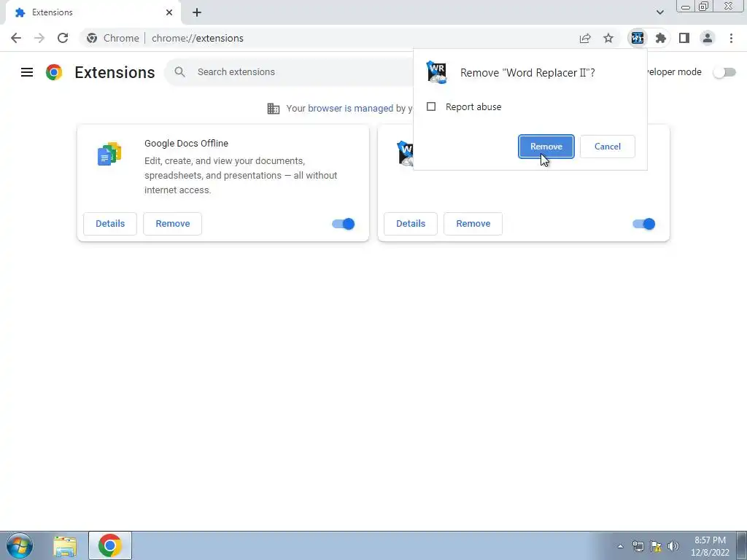This screenshot has height=560, width=747.
Task: Open a new browser tab
Action: point(197,12)
